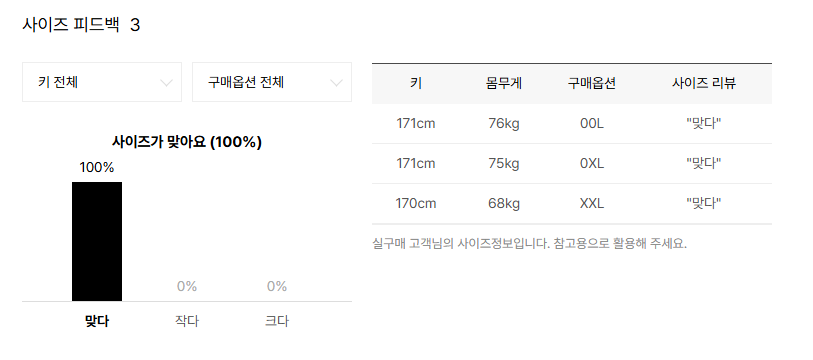Click the 몸무게 column header
This screenshot has width=813, height=360.
click(504, 83)
